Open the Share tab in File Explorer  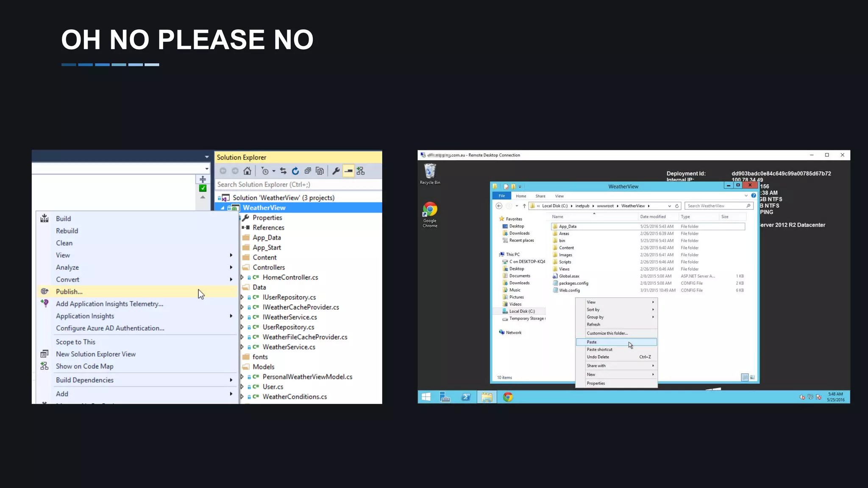[x=540, y=196]
